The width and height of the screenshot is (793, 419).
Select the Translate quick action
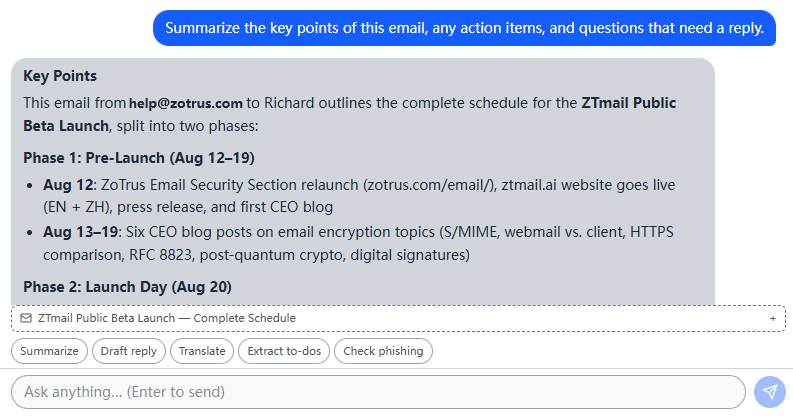202,351
